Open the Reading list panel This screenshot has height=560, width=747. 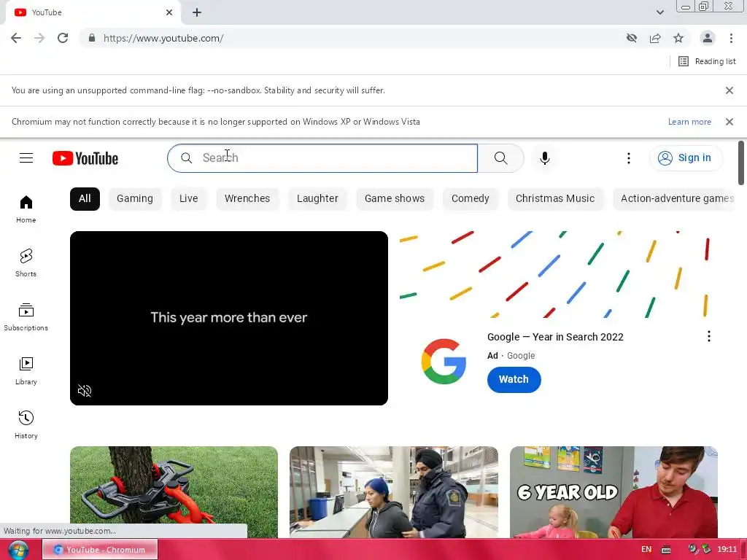coord(707,61)
